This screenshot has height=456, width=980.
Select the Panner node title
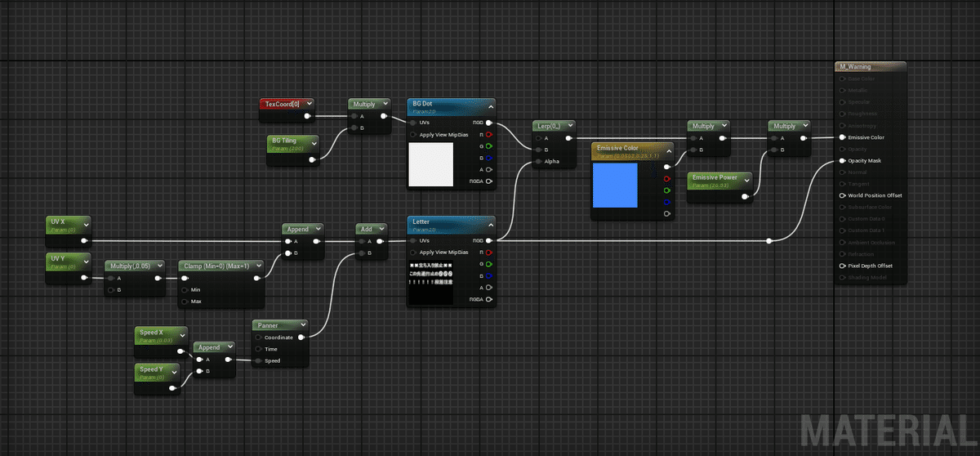268,325
